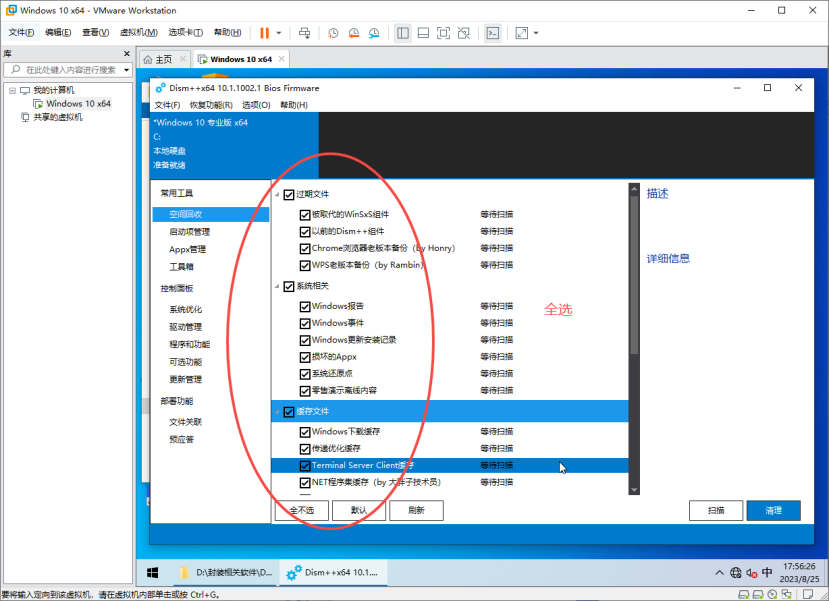Open the message log icon in VMware status bar
The image size is (829, 602).
pyautogui.click(x=807, y=595)
